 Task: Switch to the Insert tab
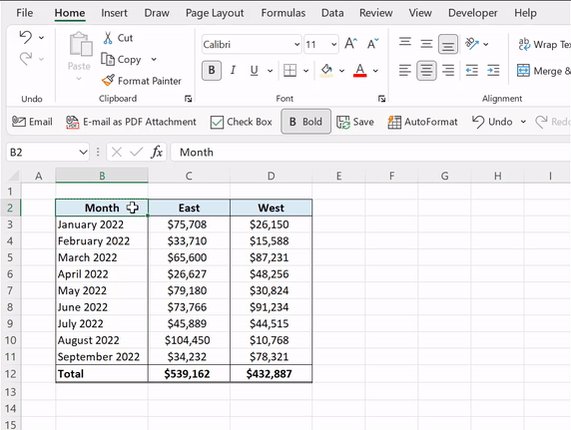click(x=114, y=13)
